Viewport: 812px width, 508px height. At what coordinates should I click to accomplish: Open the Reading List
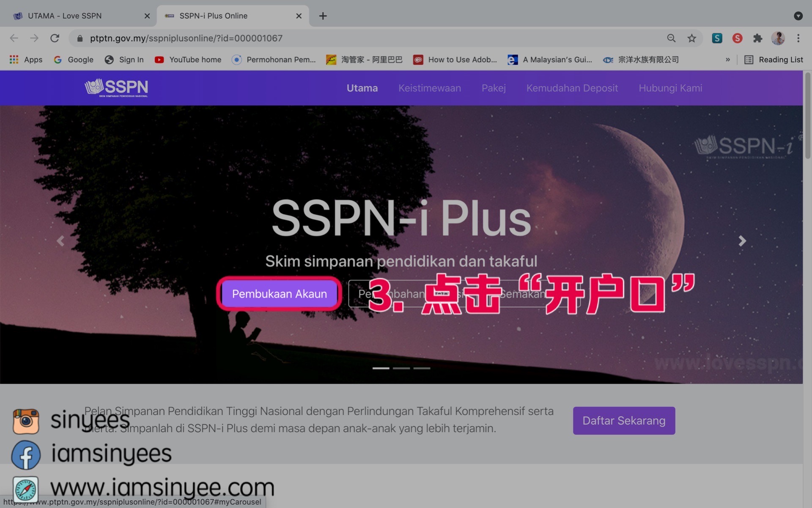[x=774, y=60]
